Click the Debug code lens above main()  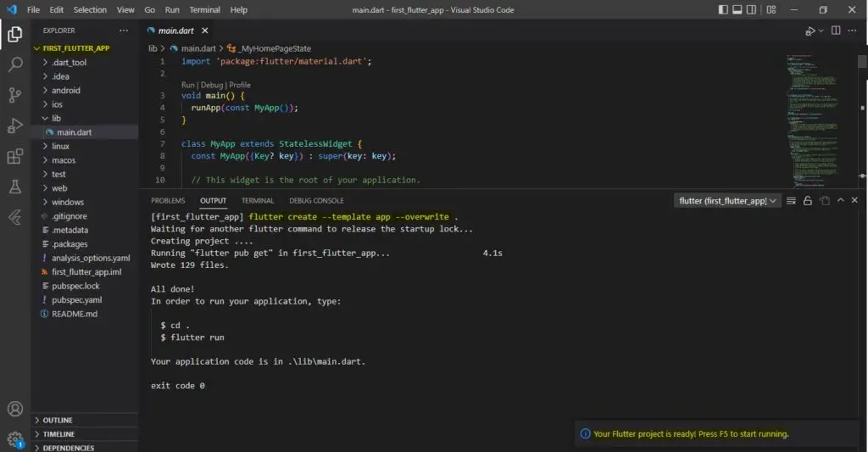(x=211, y=85)
